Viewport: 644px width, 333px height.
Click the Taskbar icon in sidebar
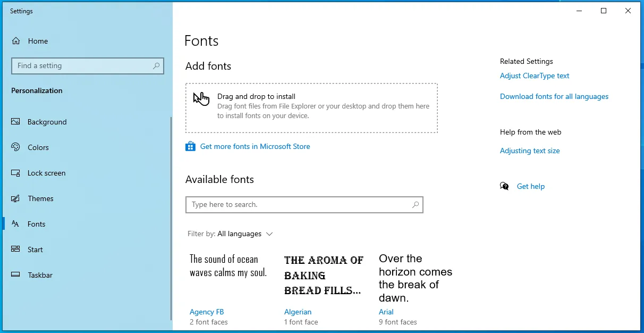[x=16, y=275]
